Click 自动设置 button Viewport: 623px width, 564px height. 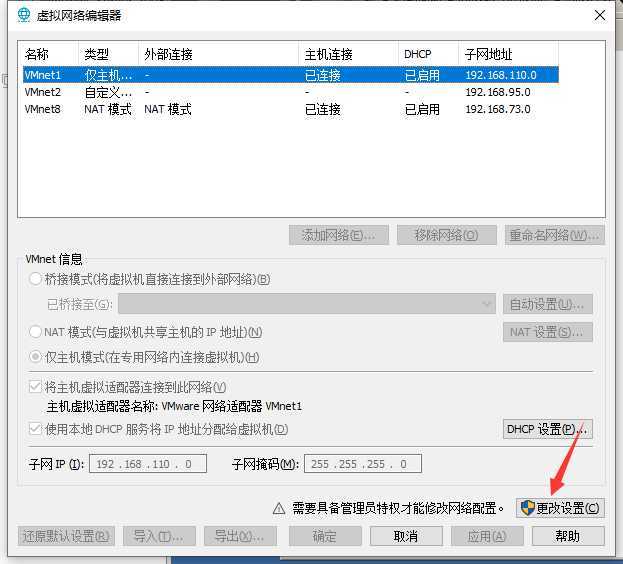548,304
